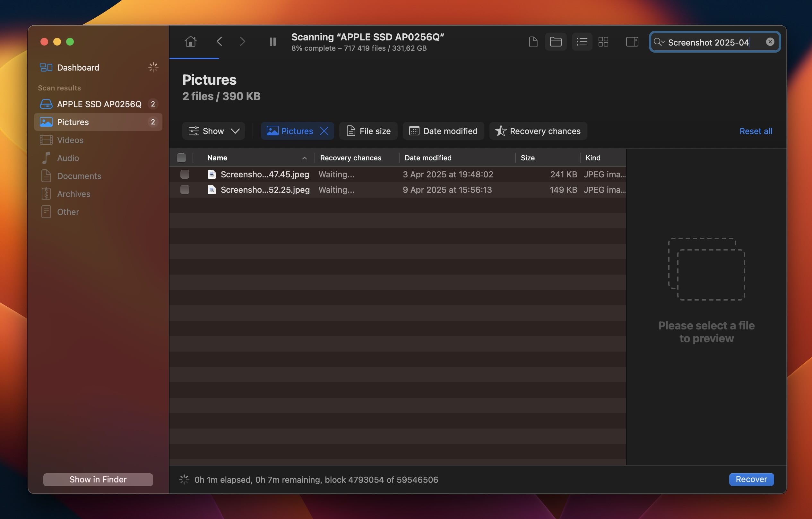Open the Recovery chances filter
This screenshot has width=812, height=519.
538,131
